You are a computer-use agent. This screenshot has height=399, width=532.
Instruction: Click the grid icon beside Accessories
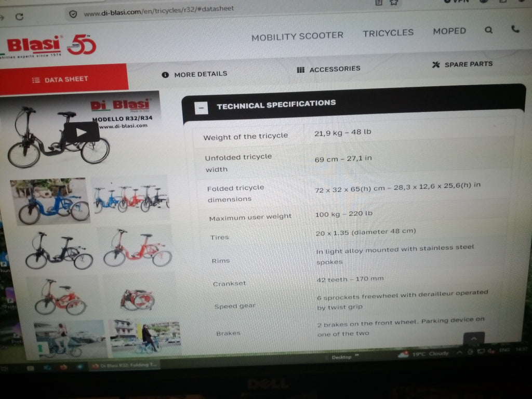[x=300, y=70]
